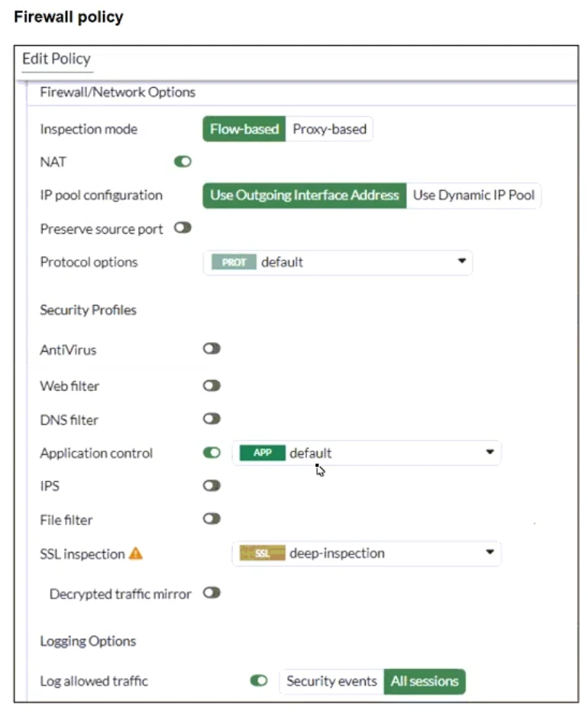The height and width of the screenshot is (710, 588).
Task: Turn off Application control toggle
Action: point(212,453)
